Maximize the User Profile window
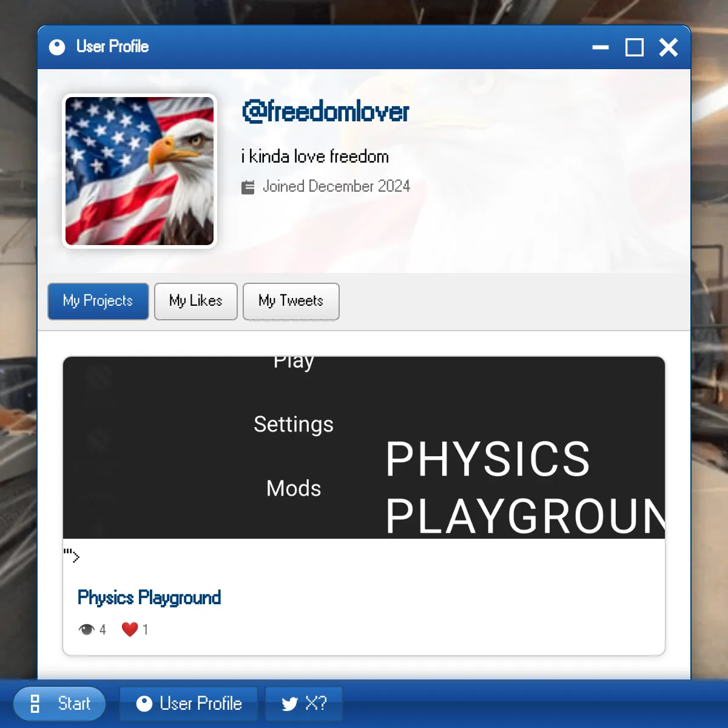The height and width of the screenshot is (728, 728). click(x=635, y=47)
